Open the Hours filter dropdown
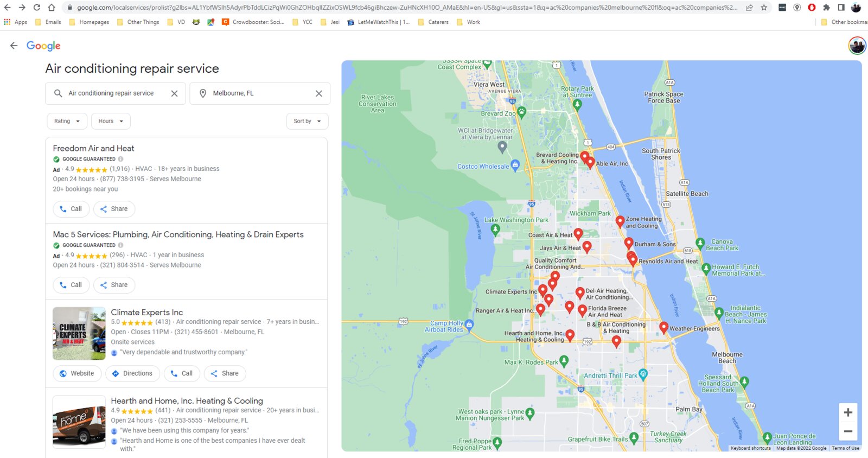 click(x=111, y=121)
